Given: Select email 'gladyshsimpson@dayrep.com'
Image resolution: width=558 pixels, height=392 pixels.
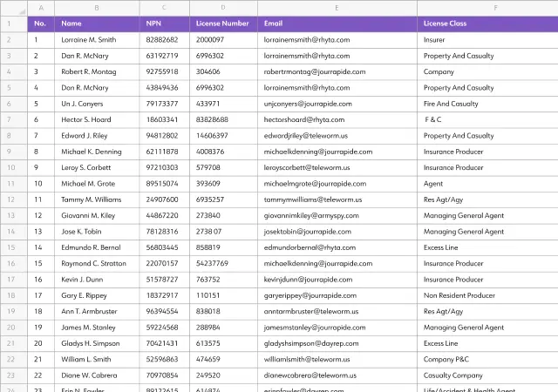Looking at the screenshot, I should pos(337,343).
